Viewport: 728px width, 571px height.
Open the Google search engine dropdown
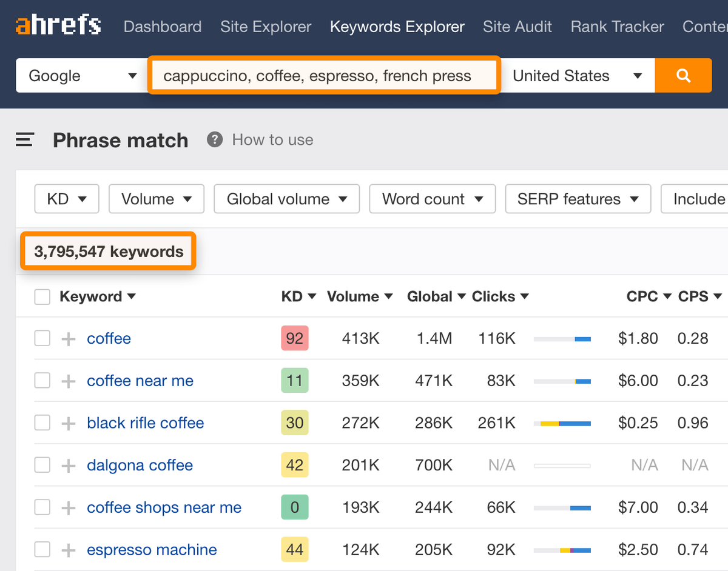tap(82, 76)
